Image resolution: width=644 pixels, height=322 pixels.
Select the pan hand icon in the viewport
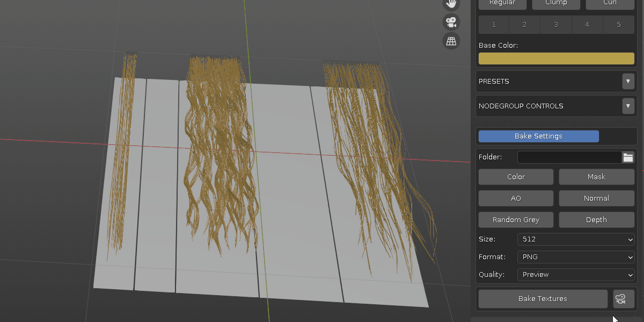click(451, 4)
